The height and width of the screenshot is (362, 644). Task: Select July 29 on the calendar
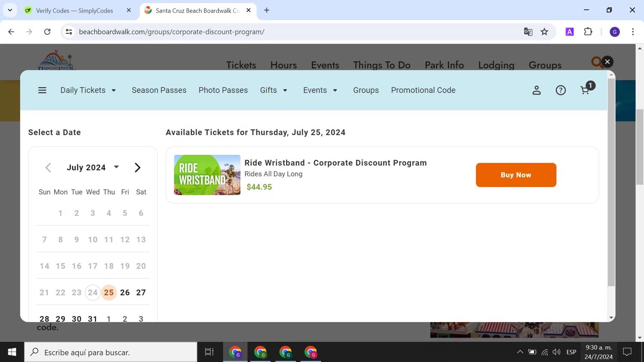[x=61, y=319]
